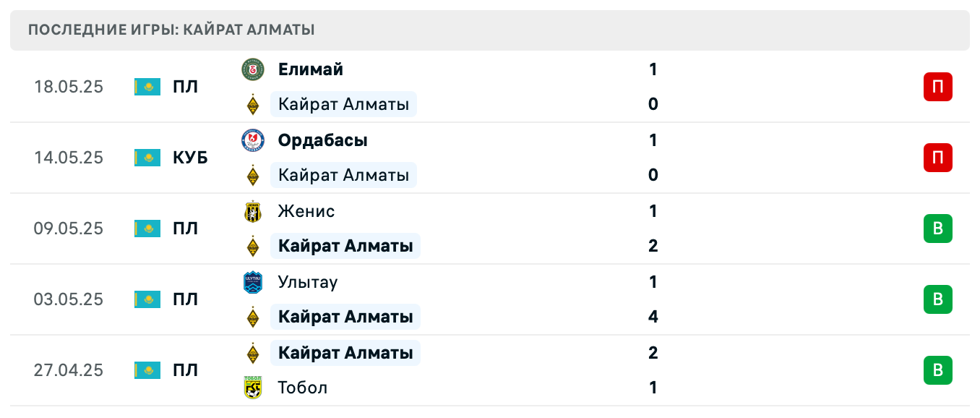
Task: Click the Кайрат Алматы logo in the first match
Action: coord(252,104)
